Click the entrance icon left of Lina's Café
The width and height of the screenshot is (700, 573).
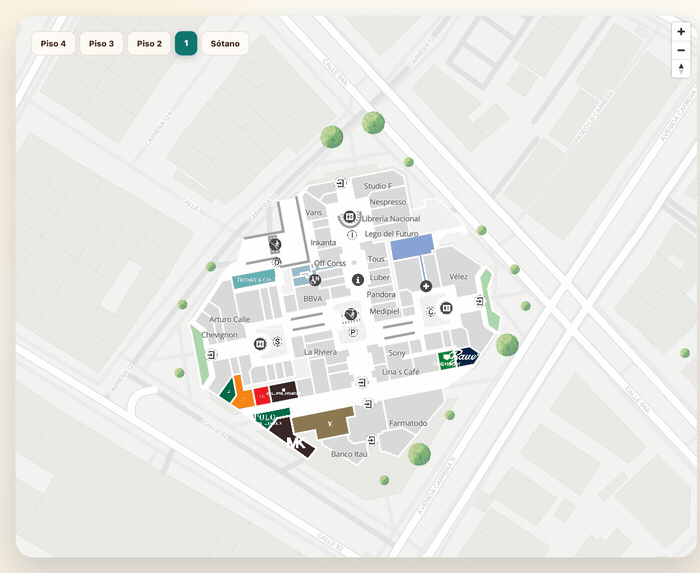(x=362, y=382)
